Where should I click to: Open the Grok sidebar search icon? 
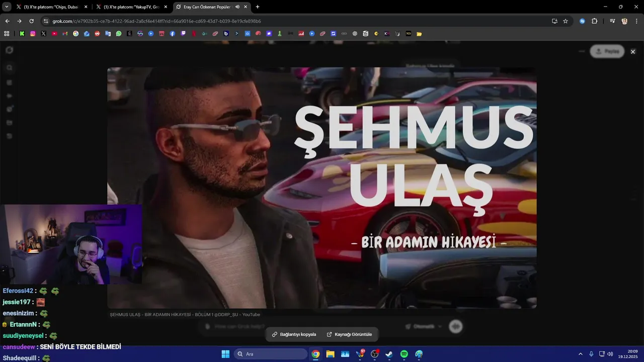(x=9, y=68)
